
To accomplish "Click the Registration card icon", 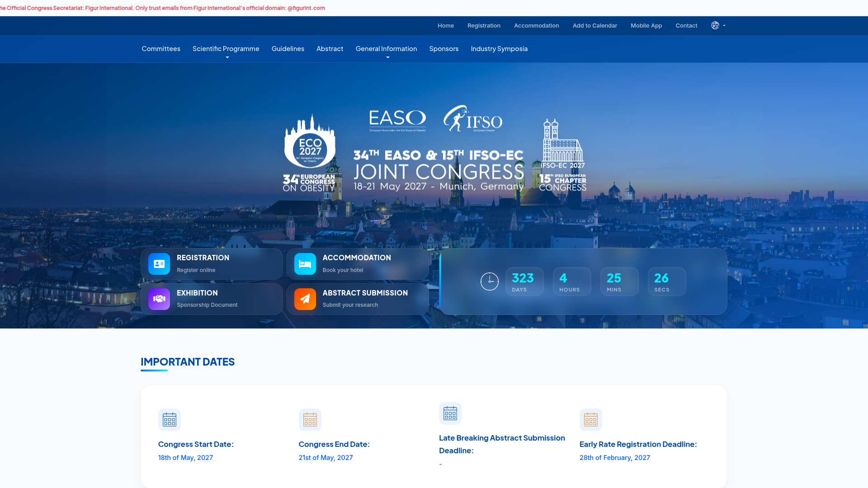I will pyautogui.click(x=159, y=264).
